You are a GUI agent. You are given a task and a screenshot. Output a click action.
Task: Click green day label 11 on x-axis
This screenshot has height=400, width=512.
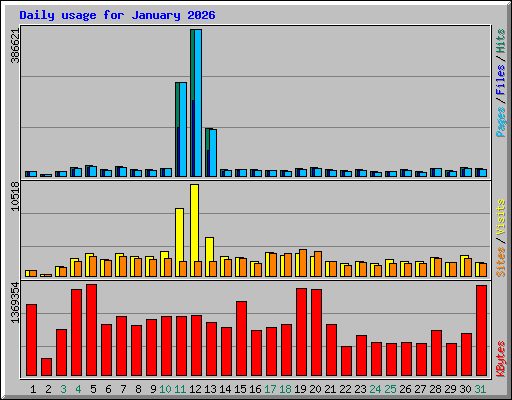[180, 389]
